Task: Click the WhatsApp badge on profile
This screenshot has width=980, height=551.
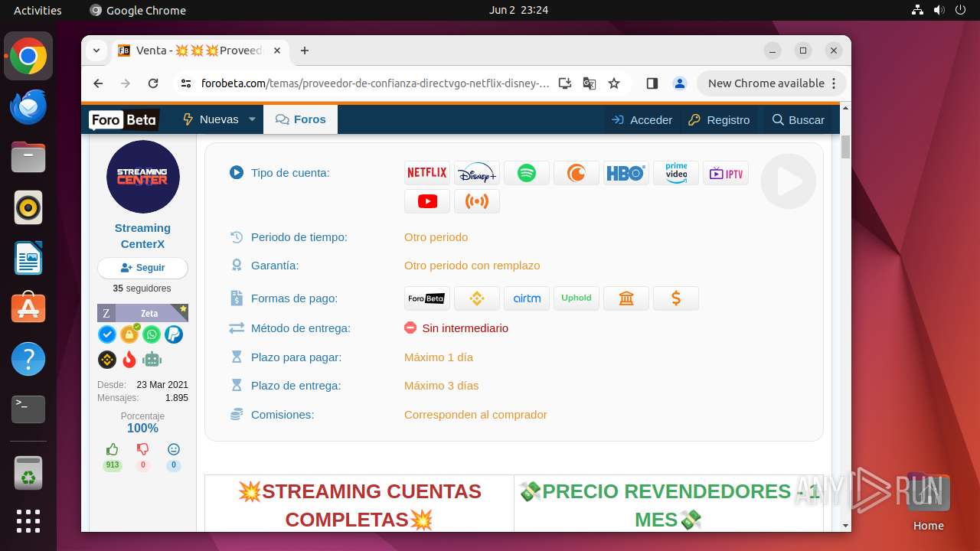Action: click(152, 334)
